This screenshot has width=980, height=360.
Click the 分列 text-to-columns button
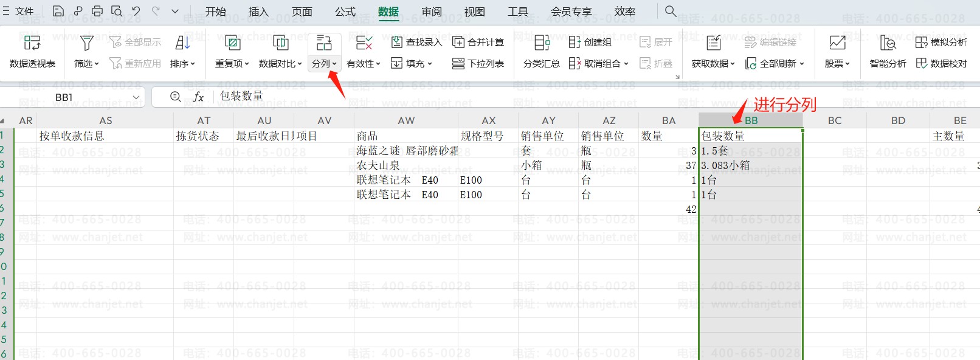point(324,52)
